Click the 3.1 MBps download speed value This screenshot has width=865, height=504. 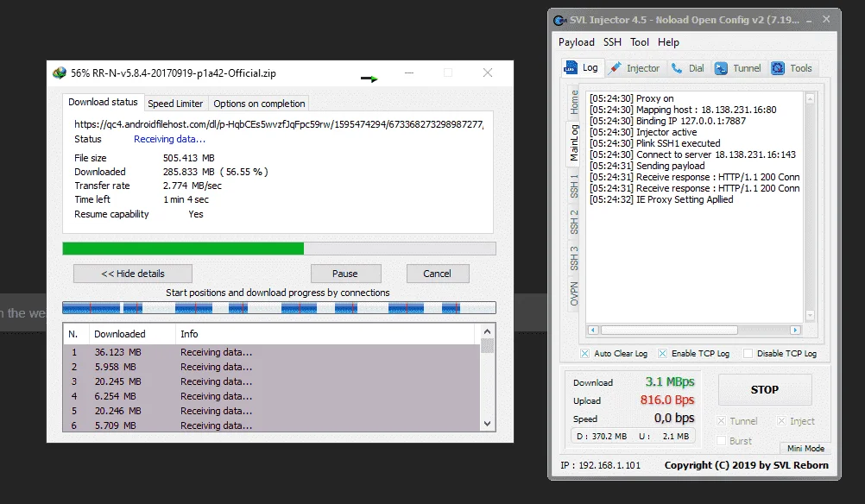click(670, 381)
